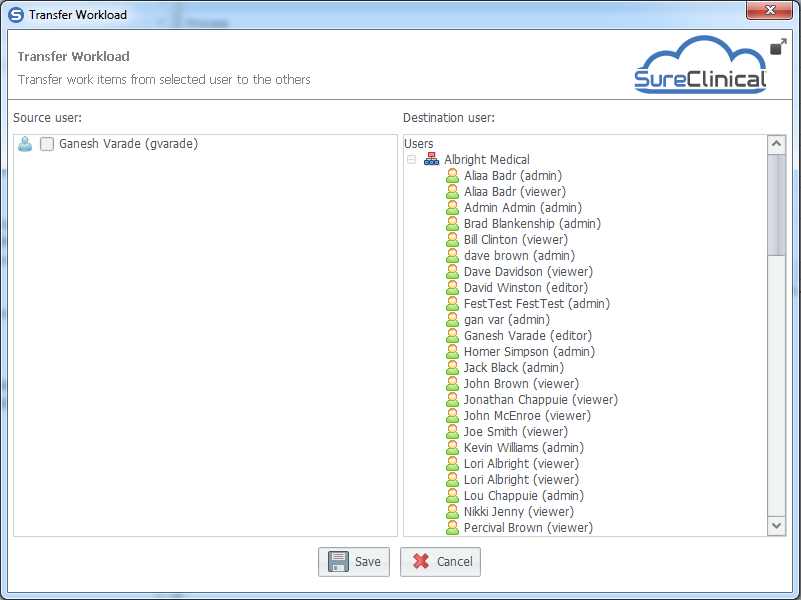Click the Albright Medical organization icon
Viewport: 801px width, 600px height.
click(x=432, y=159)
